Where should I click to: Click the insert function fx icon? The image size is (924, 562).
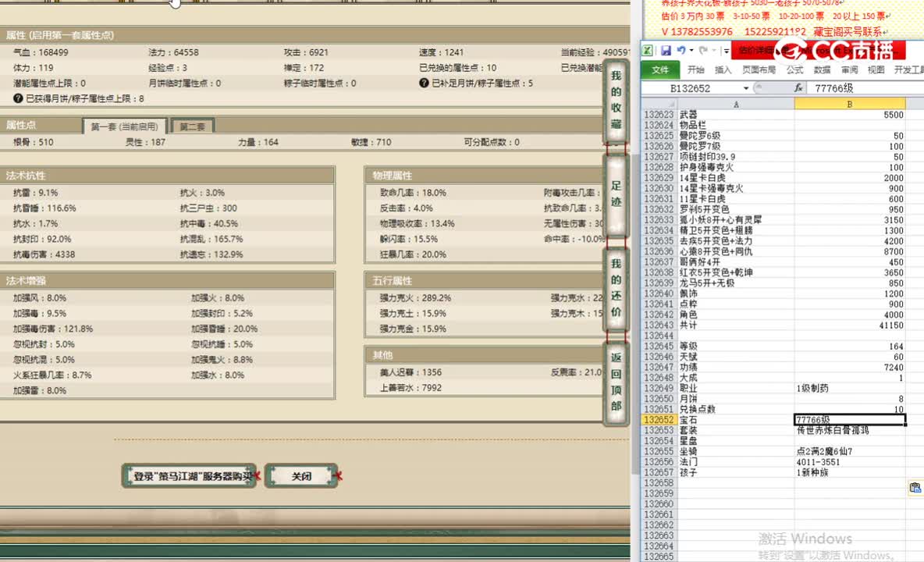coord(798,88)
